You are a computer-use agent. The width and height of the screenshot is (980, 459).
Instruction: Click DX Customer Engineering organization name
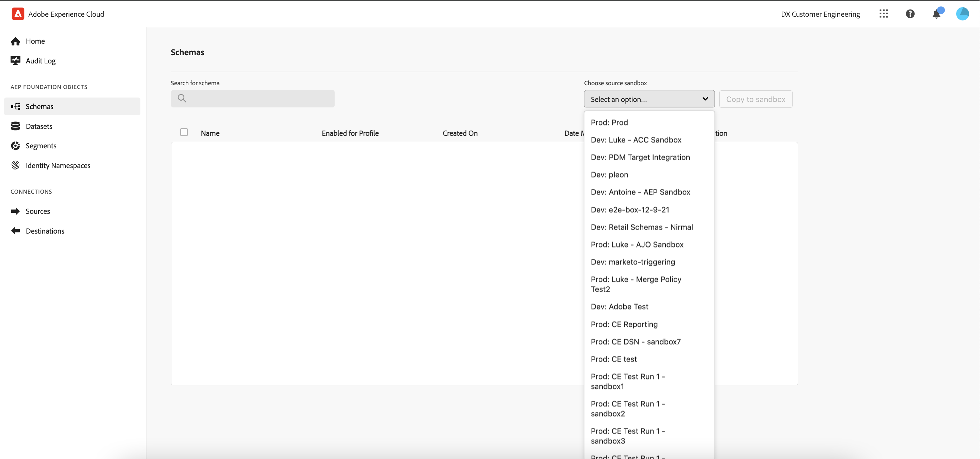(820, 14)
